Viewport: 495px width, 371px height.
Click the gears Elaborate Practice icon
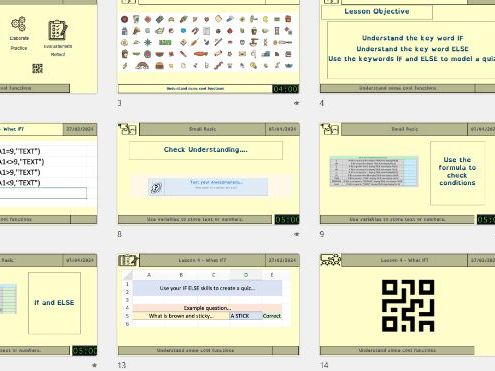[x=18, y=24]
